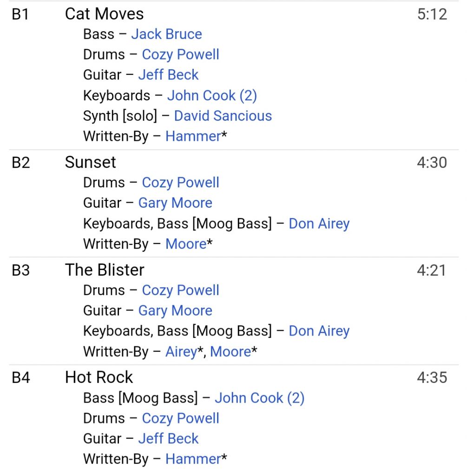Open Airey writer link under The Blister
Image resolution: width=467 pixels, height=476 pixels.
182,352
